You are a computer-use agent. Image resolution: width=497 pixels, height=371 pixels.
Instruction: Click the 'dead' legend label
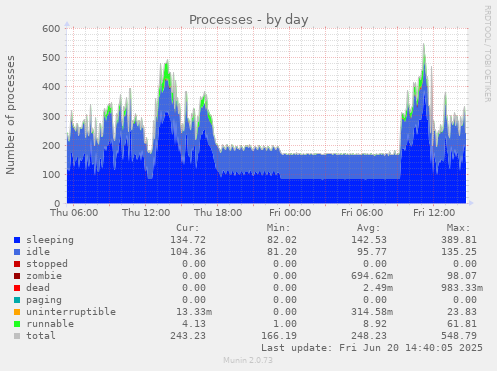pyautogui.click(x=38, y=288)
